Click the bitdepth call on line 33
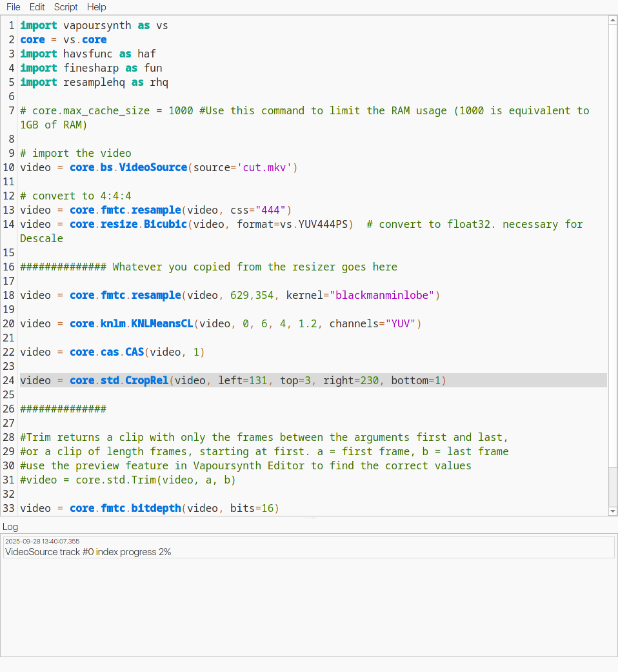Viewport: 618px width, 672px height. [x=155, y=509]
